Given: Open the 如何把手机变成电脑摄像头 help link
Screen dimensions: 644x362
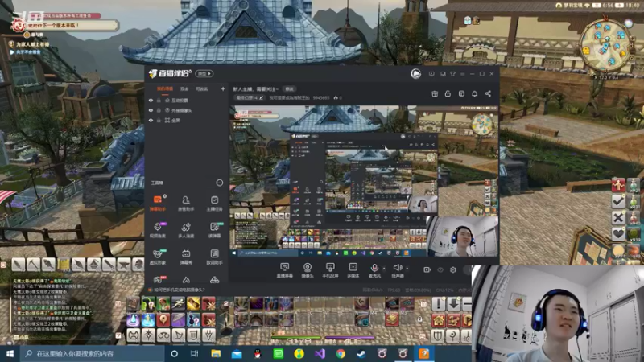Looking at the screenshot, I should coord(180,290).
